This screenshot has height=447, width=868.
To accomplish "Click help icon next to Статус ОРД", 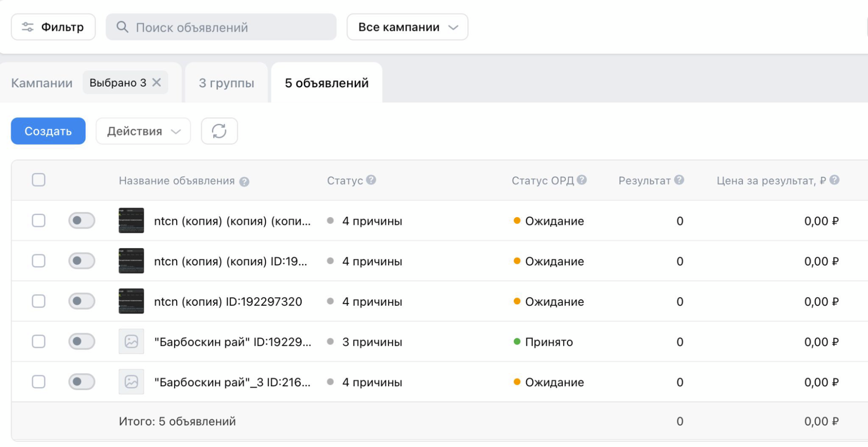I will coord(583,180).
